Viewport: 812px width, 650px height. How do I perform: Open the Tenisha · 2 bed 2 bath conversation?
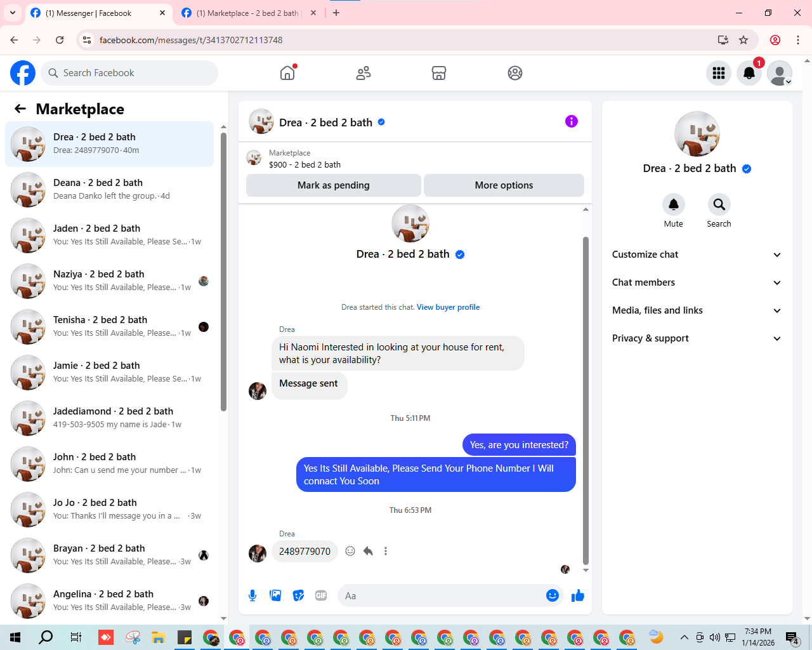109,327
